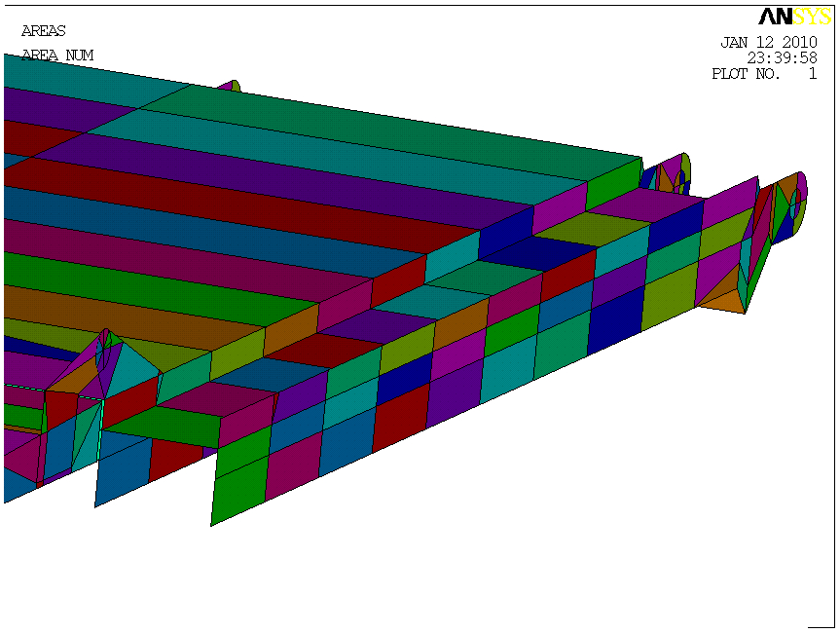Click the ANSYS logo in the corner
Viewport: 840px width, 633px height.
coord(795,17)
